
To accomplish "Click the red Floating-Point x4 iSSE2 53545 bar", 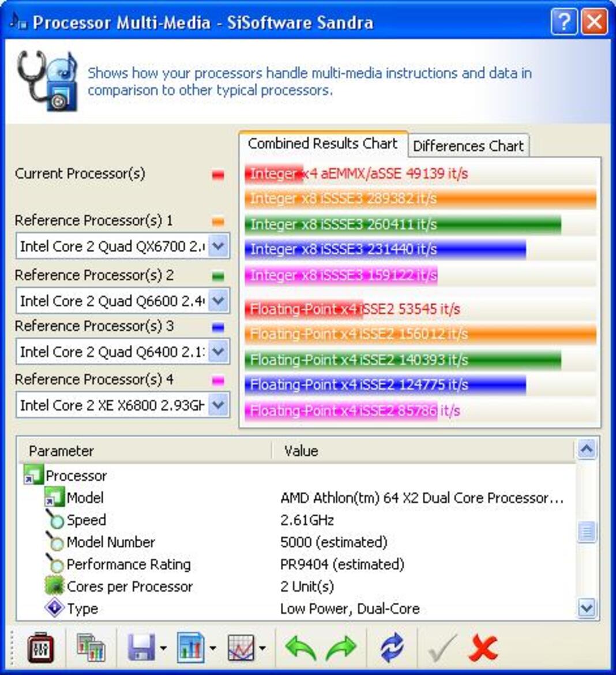I will pos(304,309).
